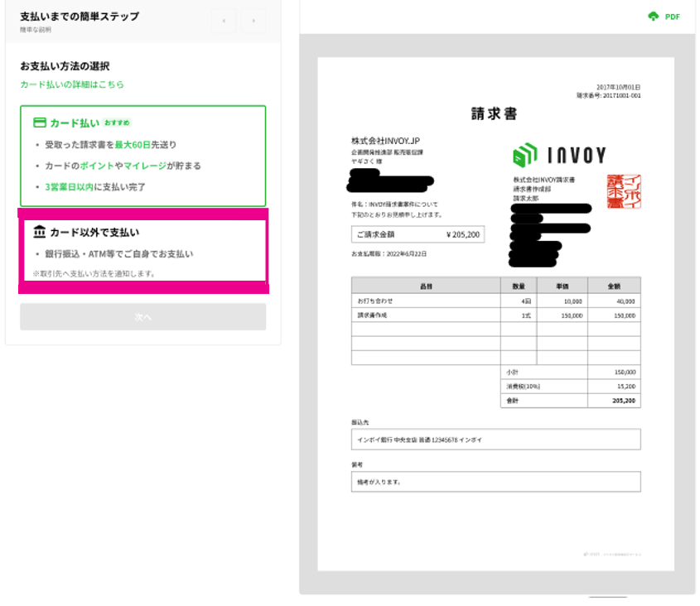700x606 pixels.
Task: Click the 請求書作成 item row
Action: pos(496,315)
